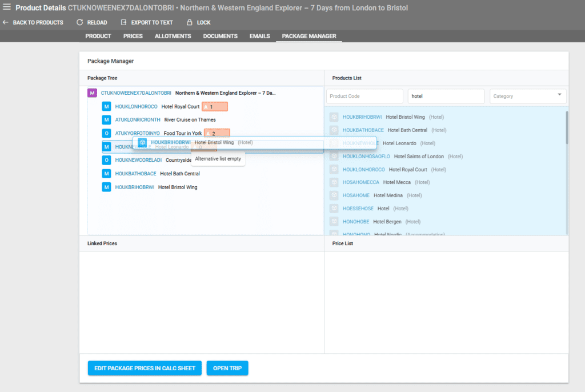Select River Cruise on Thames tree item
585x392 pixels.
click(x=190, y=120)
